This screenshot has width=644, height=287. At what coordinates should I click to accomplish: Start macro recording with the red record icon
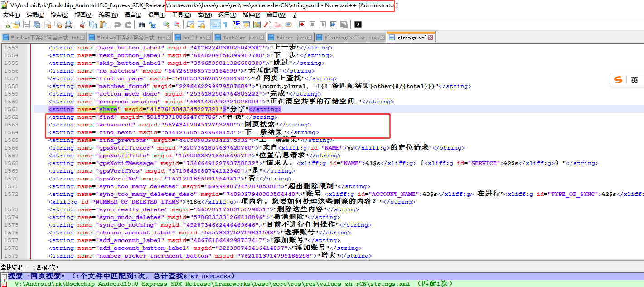click(x=302, y=24)
